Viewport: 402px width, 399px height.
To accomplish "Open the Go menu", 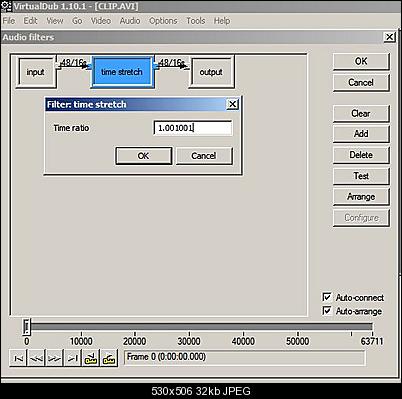I will (77, 21).
